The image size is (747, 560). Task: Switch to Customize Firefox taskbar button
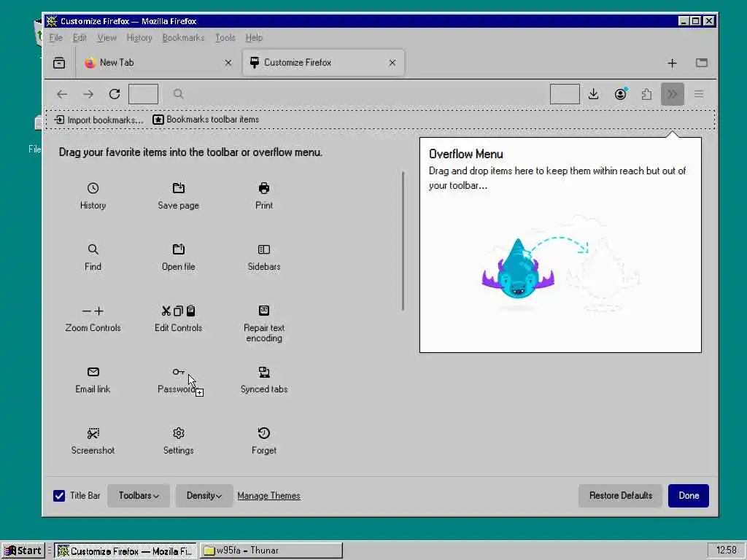point(125,551)
